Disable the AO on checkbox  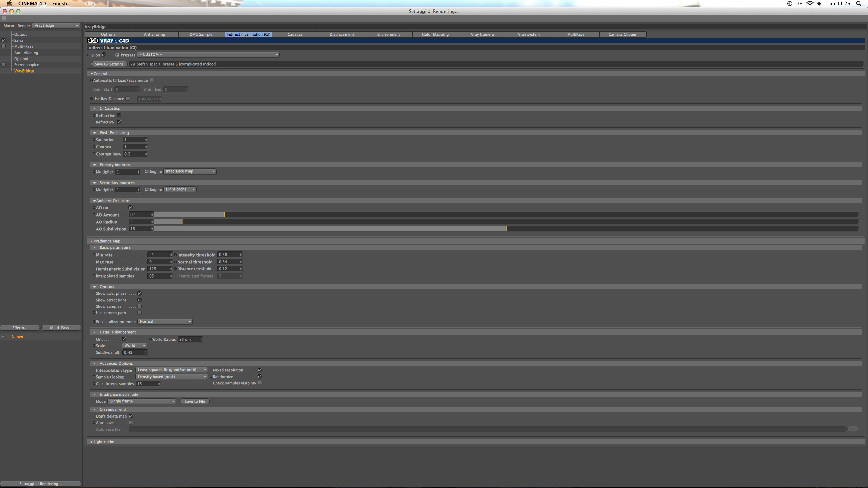130,207
